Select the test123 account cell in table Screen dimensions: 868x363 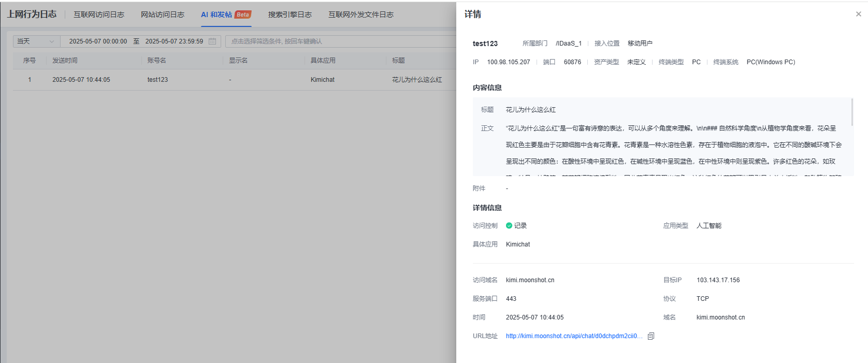point(157,80)
